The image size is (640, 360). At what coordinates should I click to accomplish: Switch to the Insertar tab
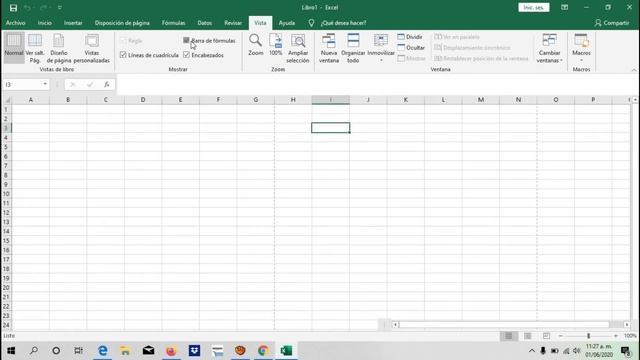(73, 23)
